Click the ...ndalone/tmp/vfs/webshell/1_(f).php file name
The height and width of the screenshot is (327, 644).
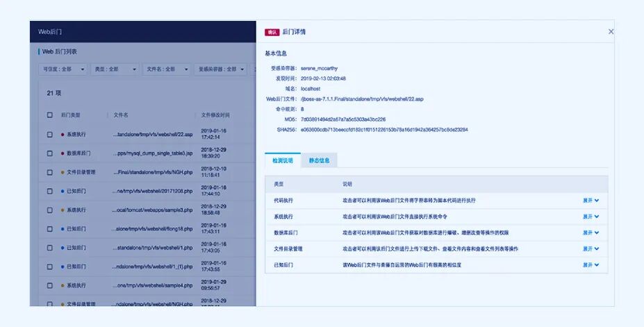tap(152, 267)
